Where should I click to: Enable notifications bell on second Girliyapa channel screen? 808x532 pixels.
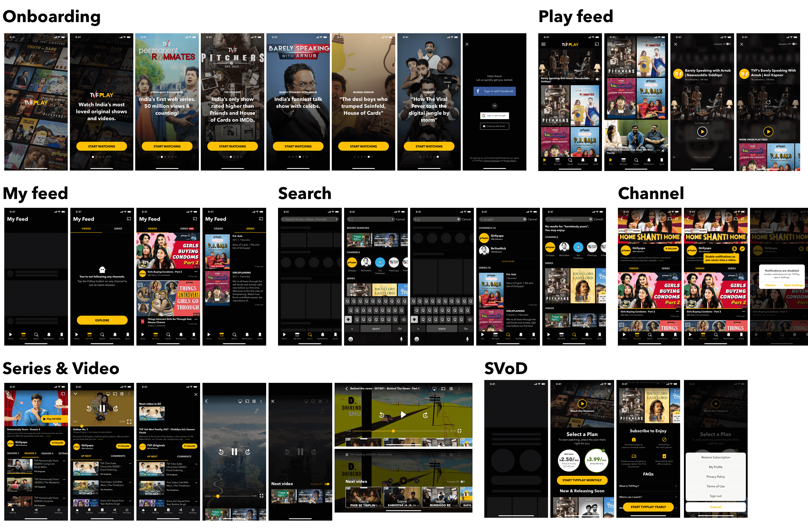(x=734, y=249)
